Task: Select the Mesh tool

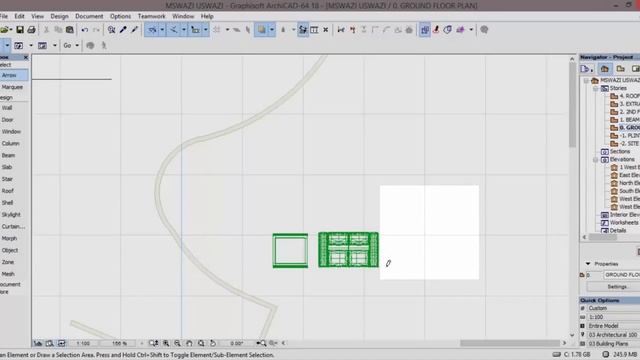Action: 8,274
